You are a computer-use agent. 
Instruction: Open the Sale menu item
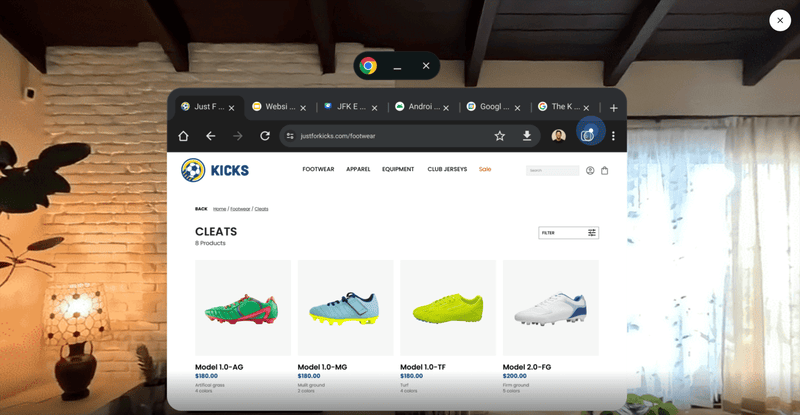pos(485,169)
